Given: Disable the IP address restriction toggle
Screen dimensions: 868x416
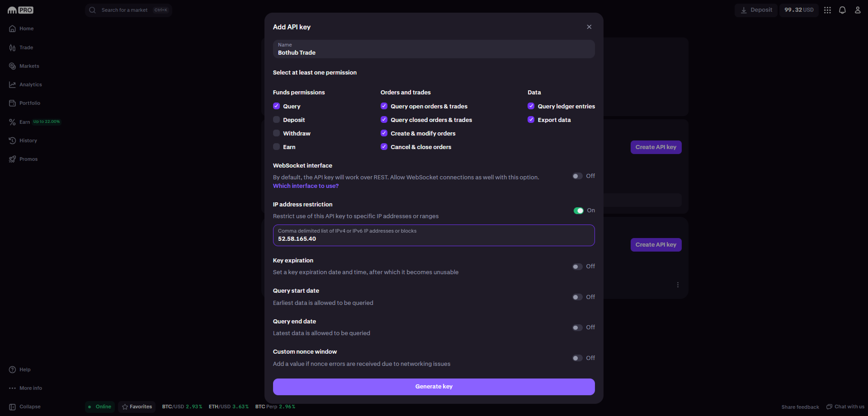Looking at the screenshot, I should coord(578,210).
